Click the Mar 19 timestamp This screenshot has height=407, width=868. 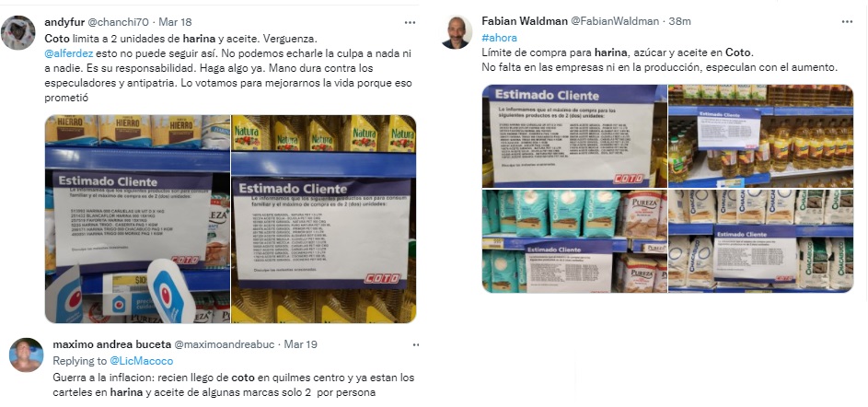click(x=300, y=344)
